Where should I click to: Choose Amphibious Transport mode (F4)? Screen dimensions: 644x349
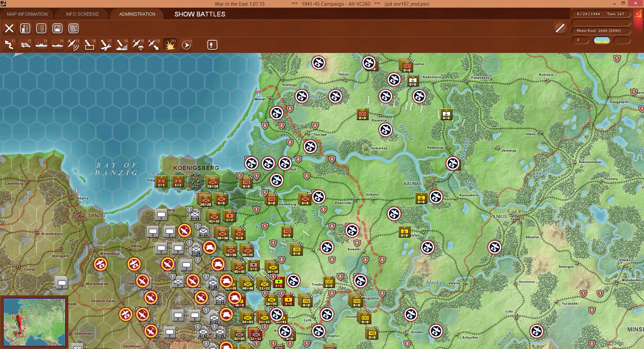[x=57, y=45]
